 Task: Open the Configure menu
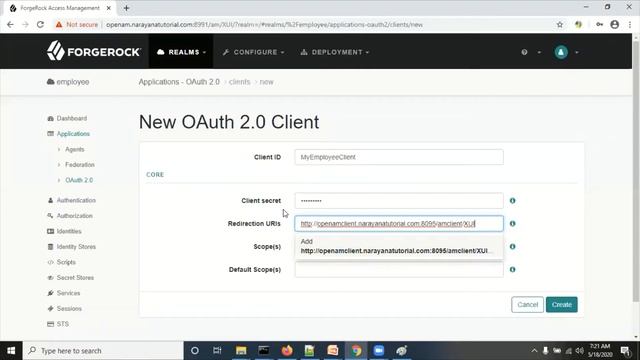253,52
